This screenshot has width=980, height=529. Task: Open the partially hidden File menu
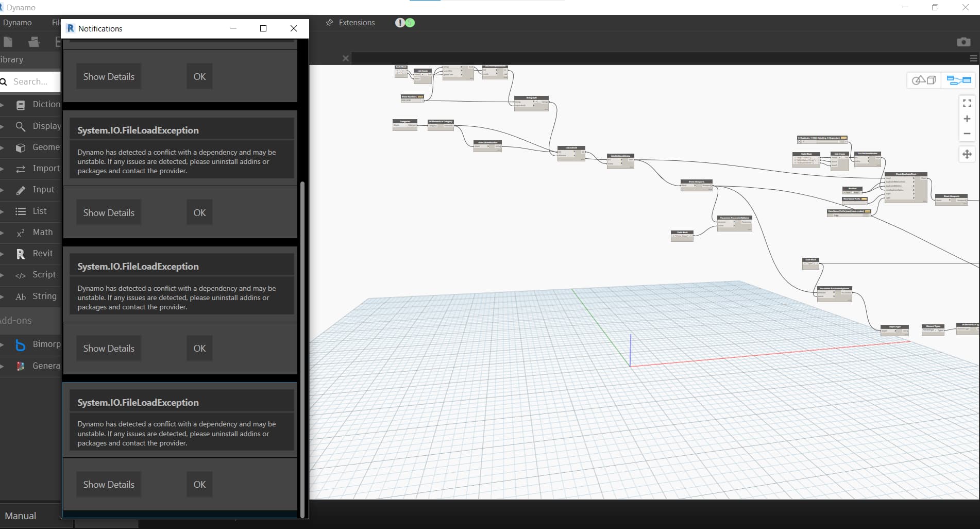(x=56, y=23)
